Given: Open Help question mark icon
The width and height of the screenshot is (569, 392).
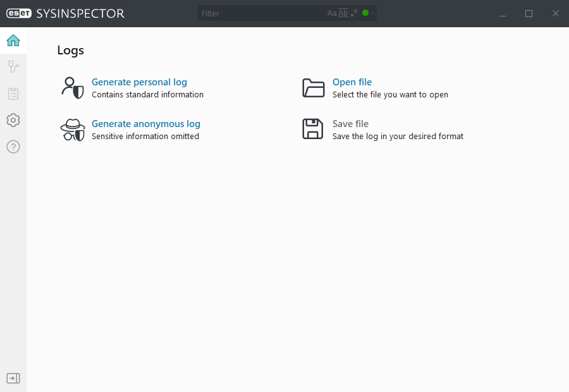Looking at the screenshot, I should pyautogui.click(x=13, y=147).
